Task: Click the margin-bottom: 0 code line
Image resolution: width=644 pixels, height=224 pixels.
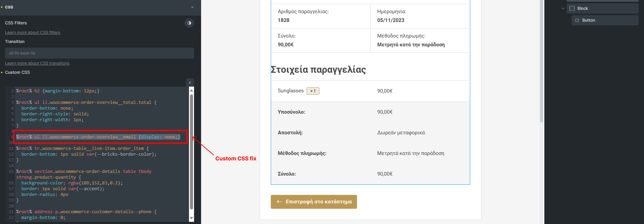Action: [43, 218]
